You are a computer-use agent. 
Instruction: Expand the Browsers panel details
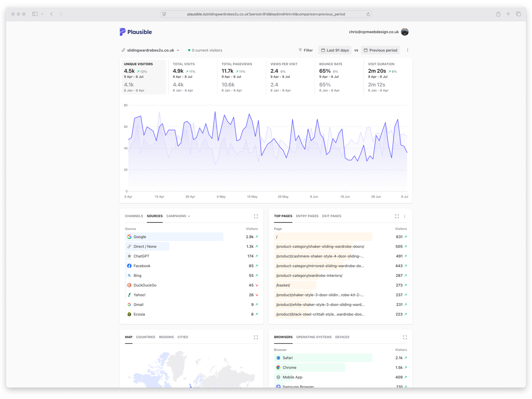[x=405, y=337]
